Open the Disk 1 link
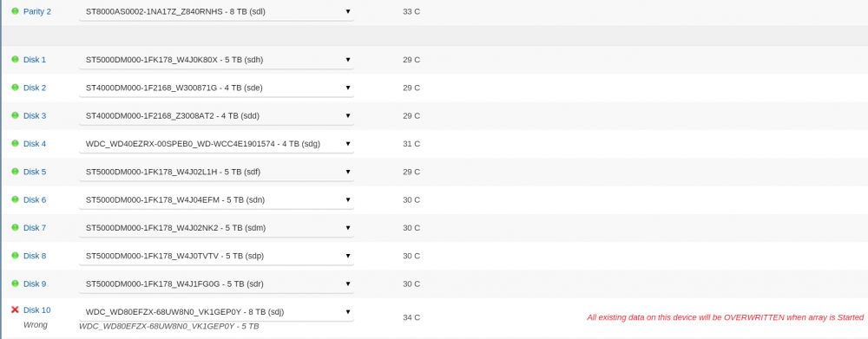The image size is (868, 339). [x=35, y=60]
